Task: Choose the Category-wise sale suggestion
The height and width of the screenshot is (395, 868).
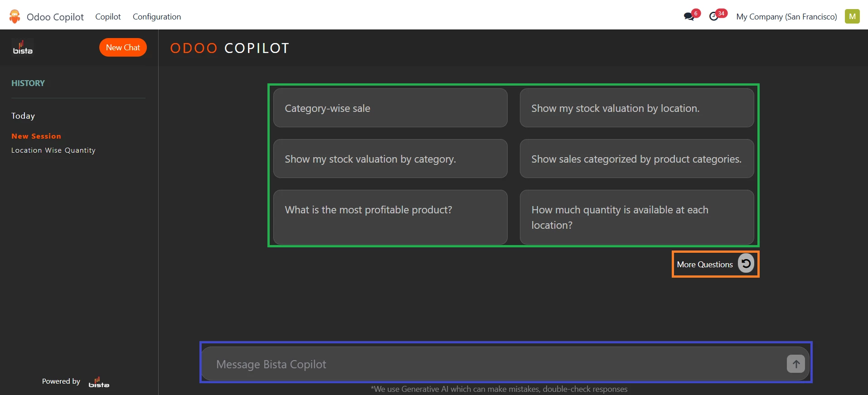Action: click(390, 108)
